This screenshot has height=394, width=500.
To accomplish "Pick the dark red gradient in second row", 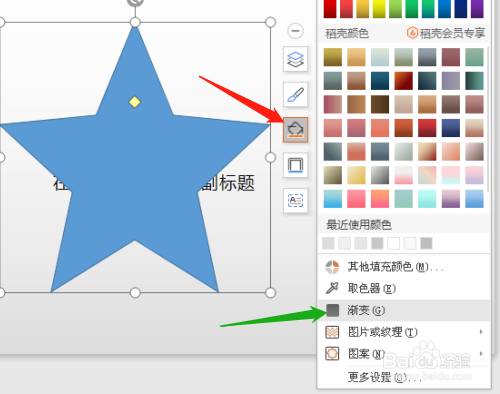I will (404, 81).
